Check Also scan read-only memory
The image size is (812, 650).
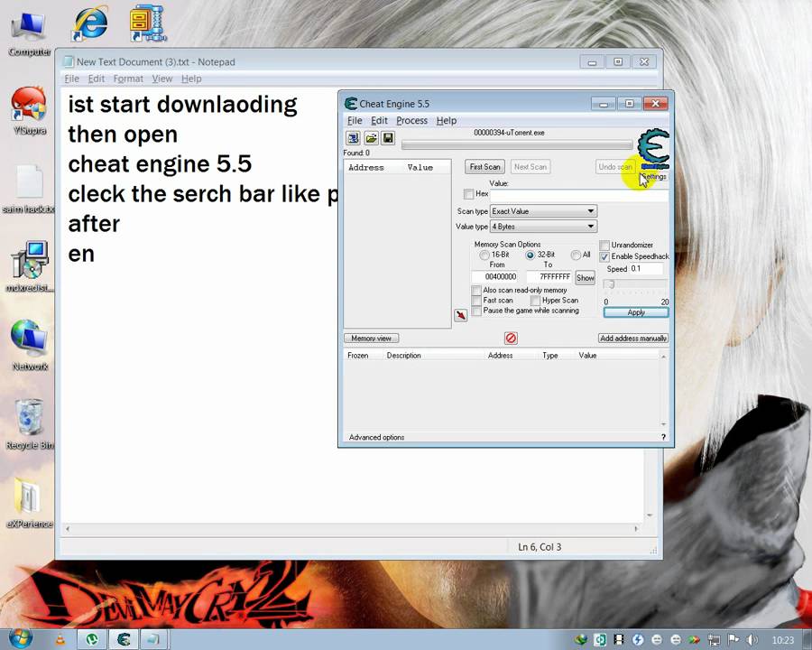click(476, 291)
